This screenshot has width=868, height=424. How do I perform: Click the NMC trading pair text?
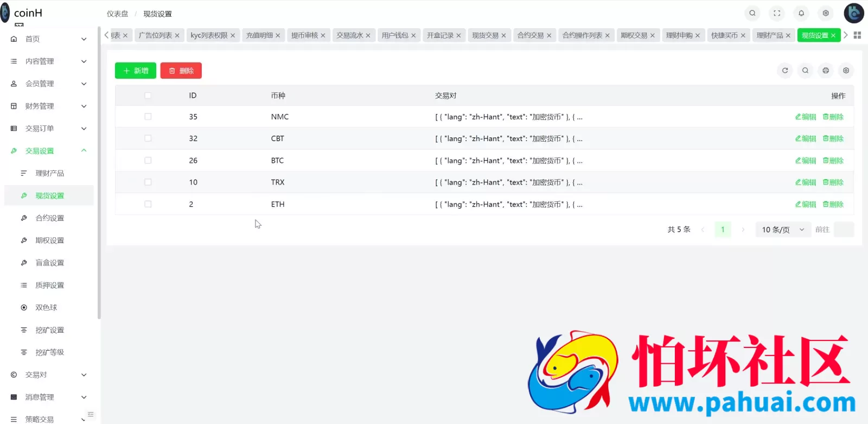pos(509,117)
